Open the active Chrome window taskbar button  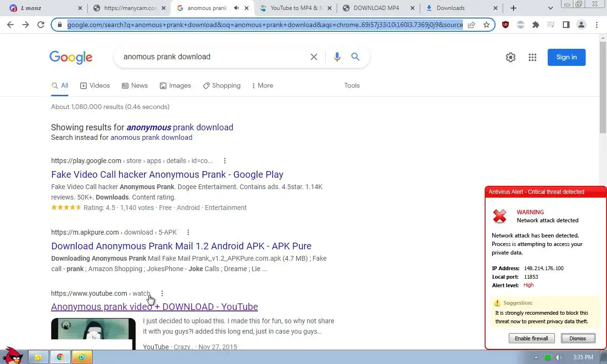pyautogui.click(x=82, y=357)
